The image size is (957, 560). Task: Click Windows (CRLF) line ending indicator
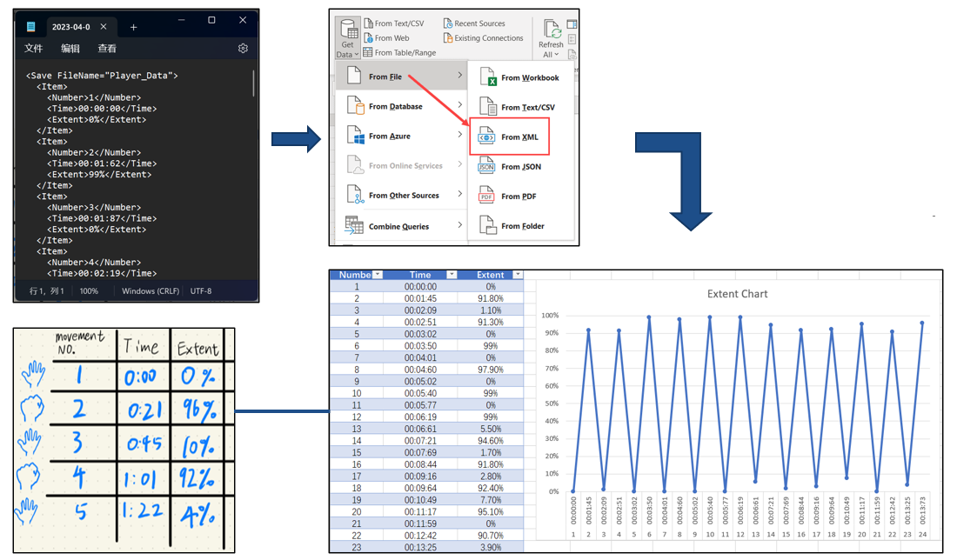[x=151, y=291]
